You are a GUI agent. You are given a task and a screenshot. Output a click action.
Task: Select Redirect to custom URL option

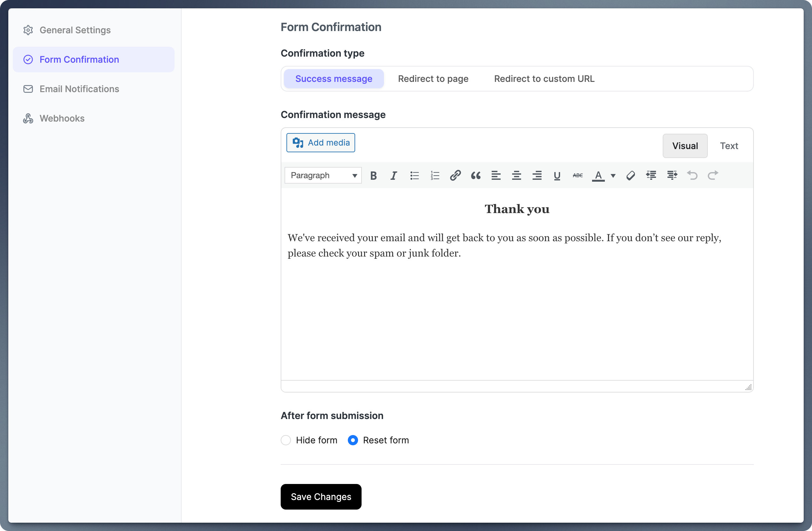point(544,79)
